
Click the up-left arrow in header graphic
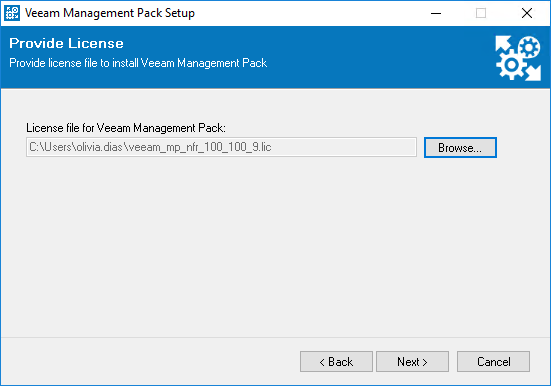point(504,45)
